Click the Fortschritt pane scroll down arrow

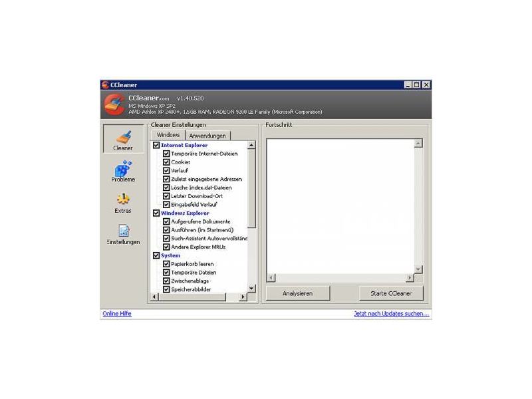pyautogui.click(x=418, y=269)
